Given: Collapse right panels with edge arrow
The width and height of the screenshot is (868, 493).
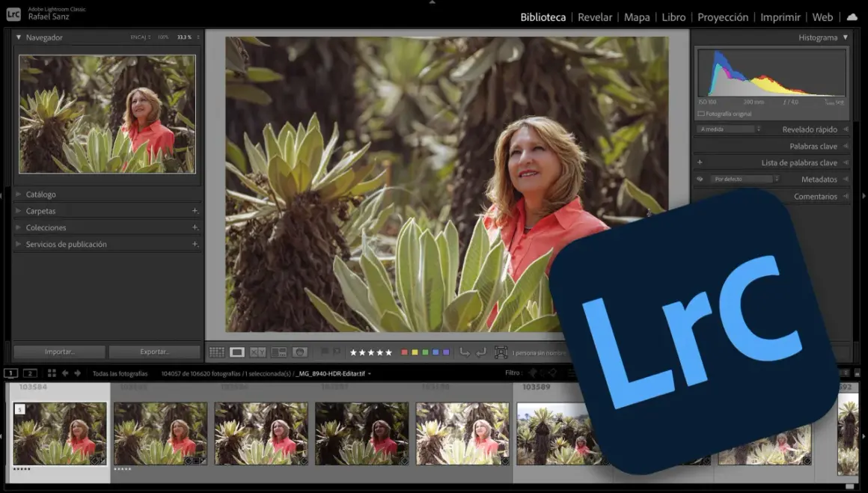Looking at the screenshot, I should pos(864,196).
